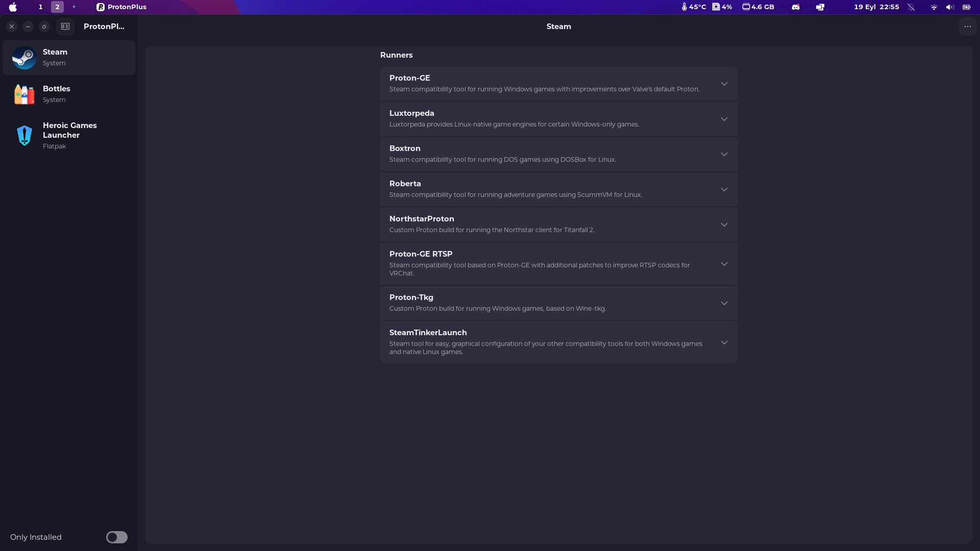The image size is (980, 551).
Task: Open the three-dots main menu
Action: pyautogui.click(x=967, y=27)
